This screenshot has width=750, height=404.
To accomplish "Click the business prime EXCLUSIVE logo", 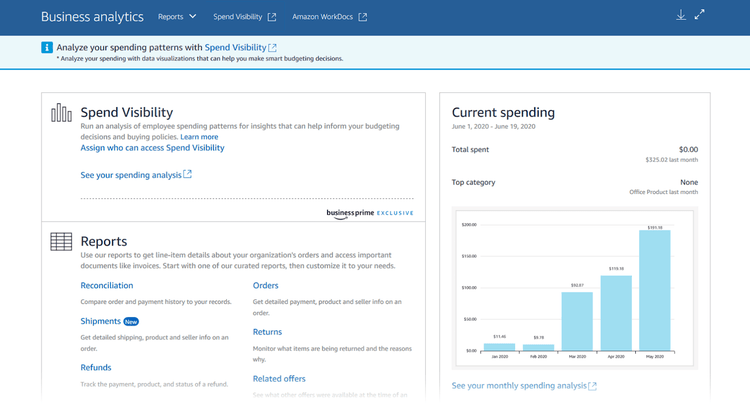I will click(x=370, y=213).
